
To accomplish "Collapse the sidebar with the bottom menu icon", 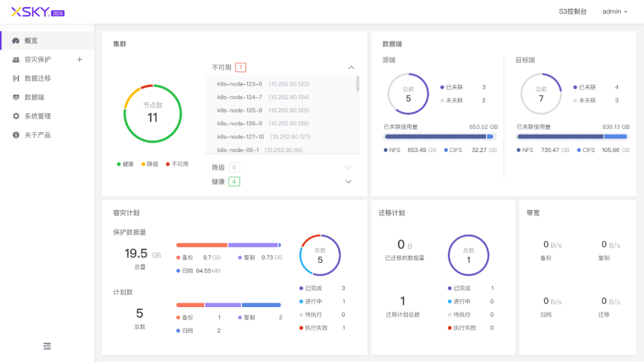I will (47, 346).
